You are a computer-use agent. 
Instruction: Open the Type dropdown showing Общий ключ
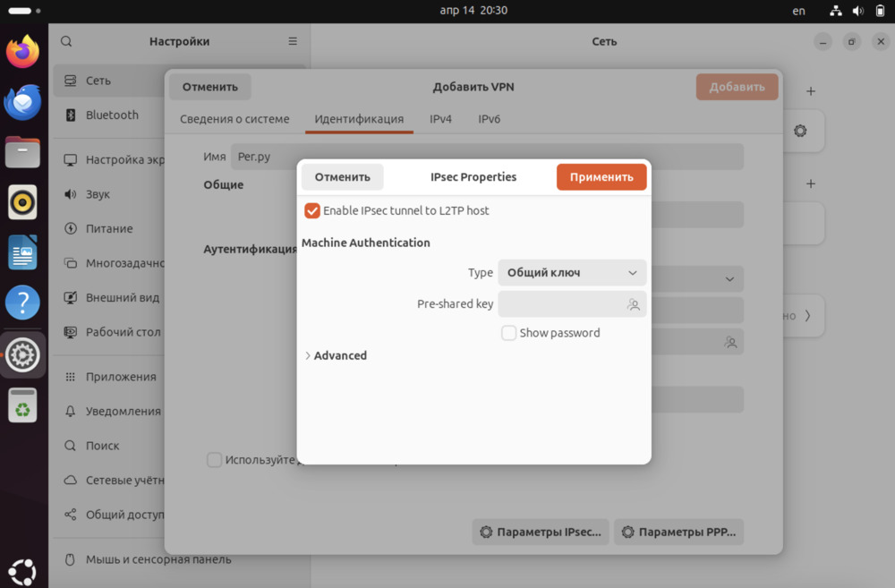(x=571, y=273)
